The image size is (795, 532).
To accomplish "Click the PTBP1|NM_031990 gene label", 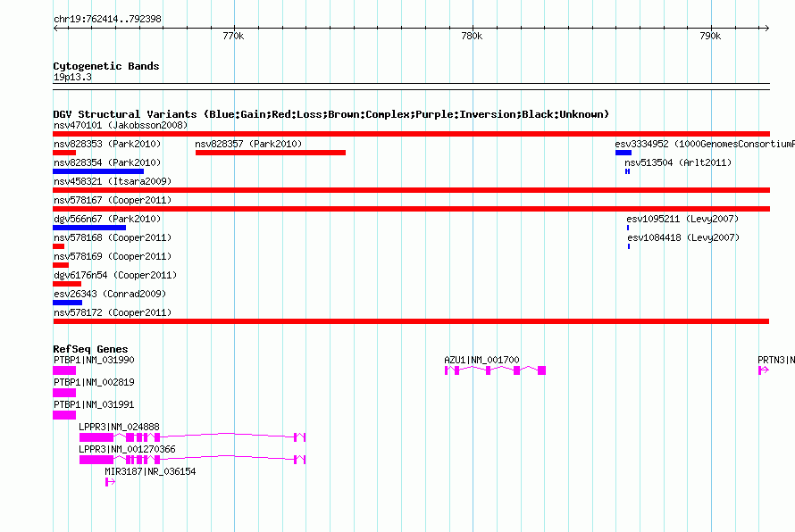I will tap(94, 361).
